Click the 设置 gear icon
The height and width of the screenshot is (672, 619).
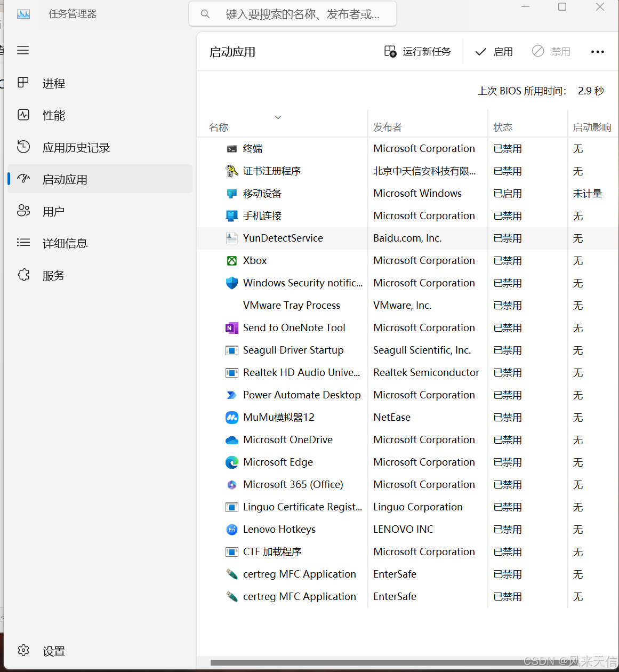(x=23, y=650)
